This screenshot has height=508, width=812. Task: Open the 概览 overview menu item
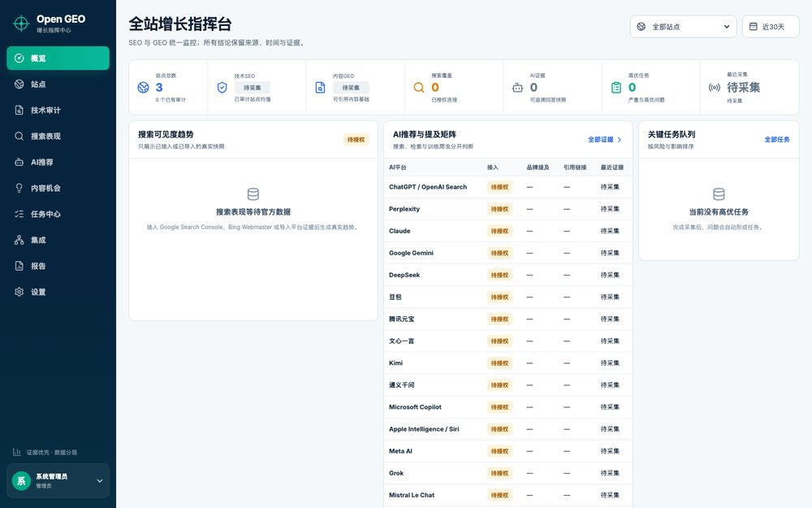click(58, 58)
